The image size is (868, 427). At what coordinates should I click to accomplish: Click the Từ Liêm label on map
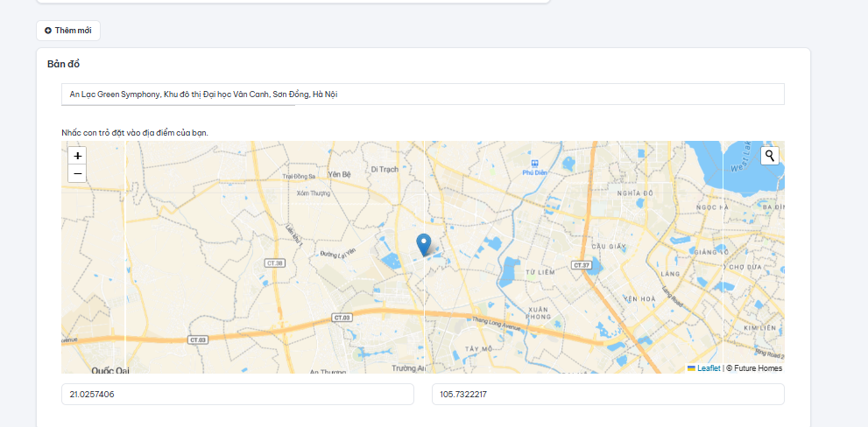tap(540, 273)
